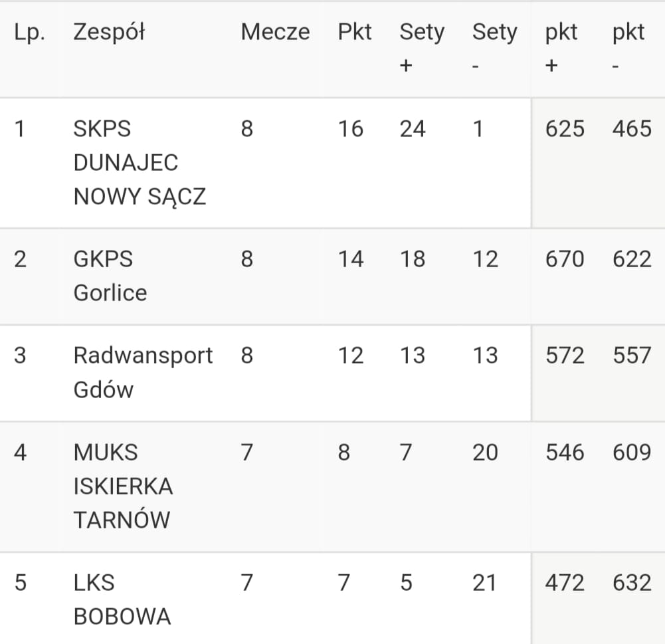Select the Mecze column header
This screenshot has height=644, width=665.
pos(275,32)
